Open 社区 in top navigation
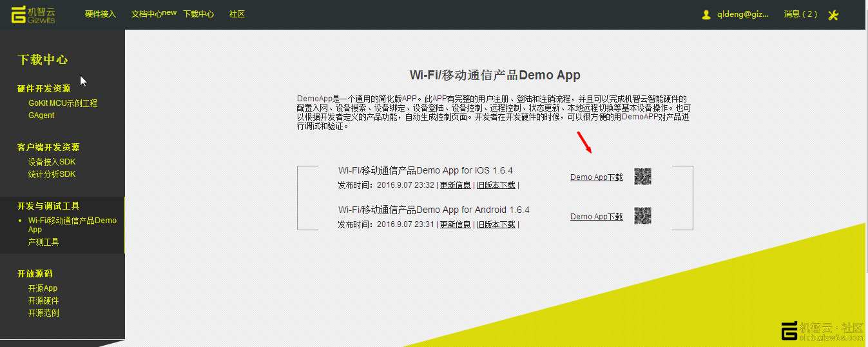 coord(237,14)
